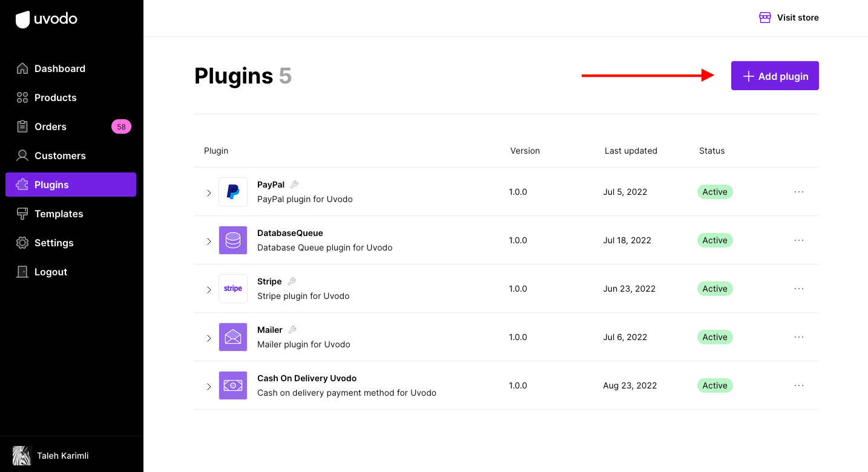The height and width of the screenshot is (472, 868).
Task: Click the Jul 5, 2022 date
Action: pos(625,192)
